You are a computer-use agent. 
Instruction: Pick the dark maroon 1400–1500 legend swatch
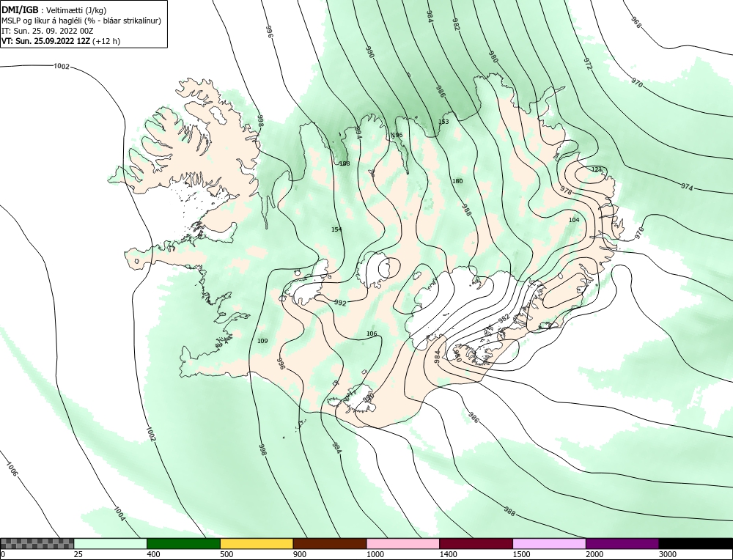[476, 543]
